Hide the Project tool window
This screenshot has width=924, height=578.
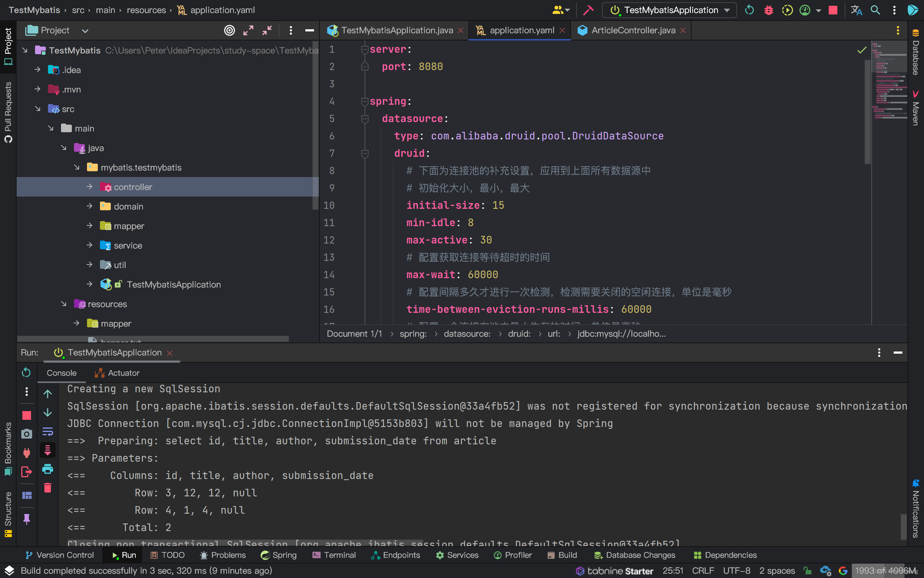click(x=310, y=31)
